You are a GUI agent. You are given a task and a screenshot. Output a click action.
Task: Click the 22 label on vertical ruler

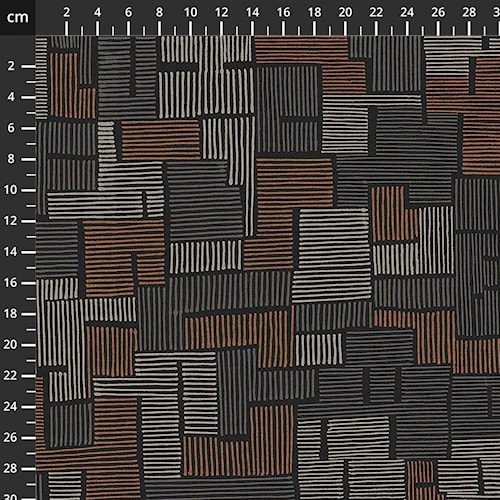(x=10, y=376)
